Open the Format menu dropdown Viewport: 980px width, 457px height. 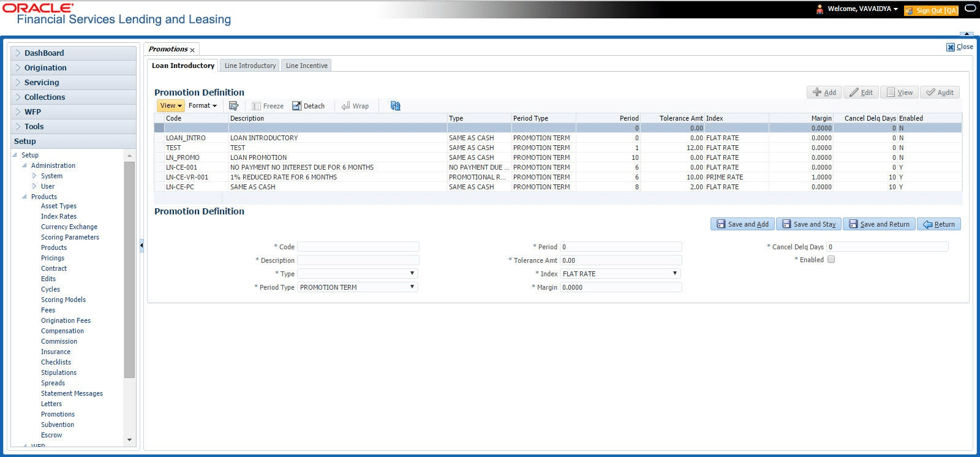203,106
